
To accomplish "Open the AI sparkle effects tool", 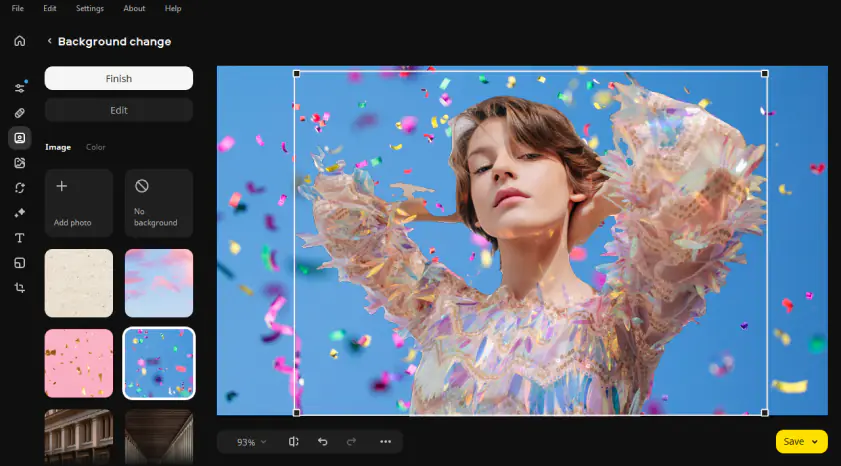I will pos(20,213).
